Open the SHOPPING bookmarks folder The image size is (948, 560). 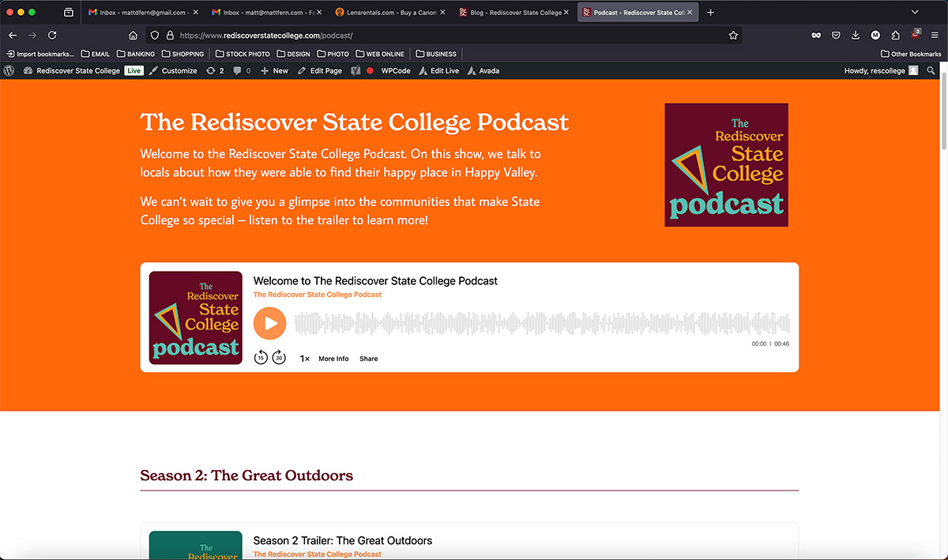pos(182,54)
